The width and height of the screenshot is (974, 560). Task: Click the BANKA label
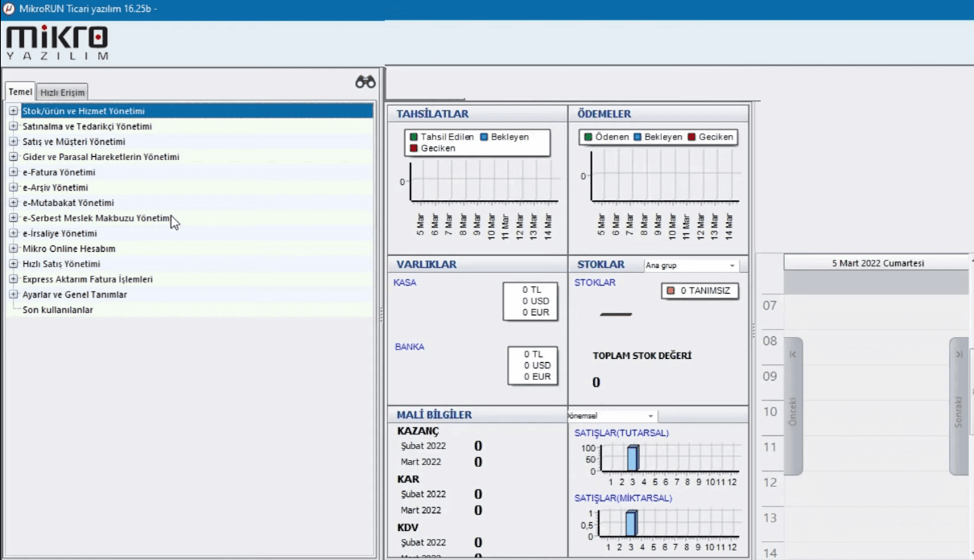coord(410,347)
